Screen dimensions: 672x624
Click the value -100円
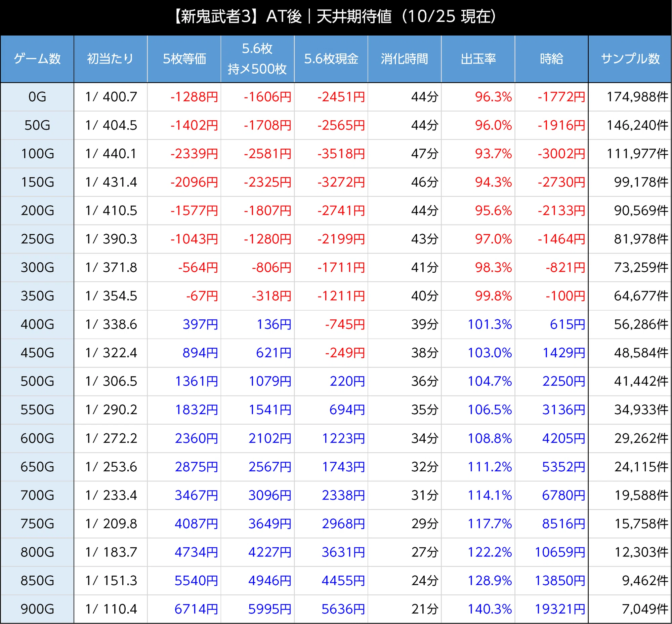tap(565, 296)
